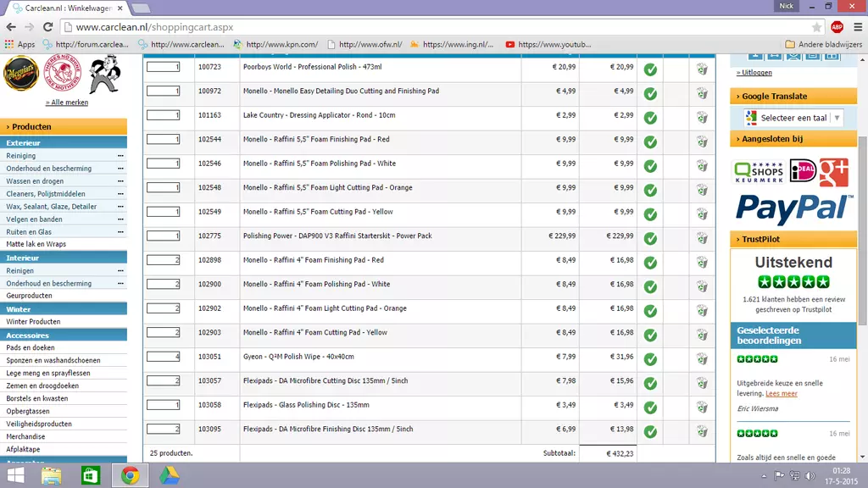The image size is (868, 488).
Task: Open File Explorer from the taskbar
Action: click(x=51, y=475)
